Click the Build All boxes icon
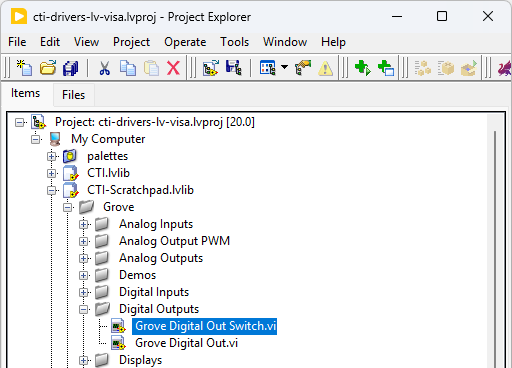The height and width of the screenshot is (368, 512). (x=423, y=68)
